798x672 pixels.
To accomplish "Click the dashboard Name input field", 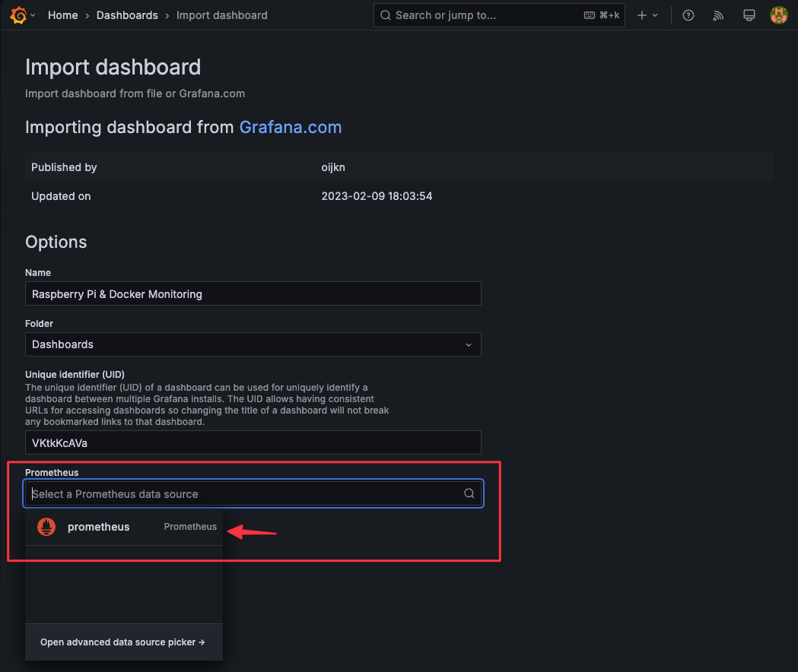I will pyautogui.click(x=253, y=294).
